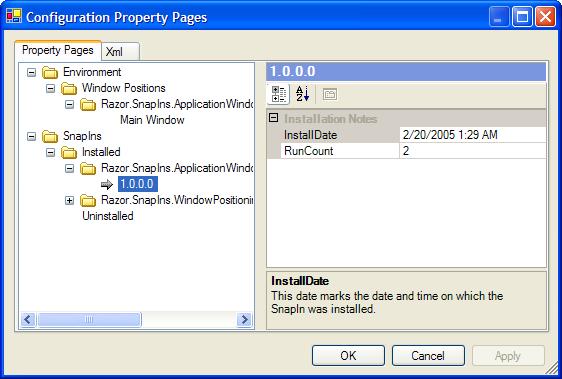Expand the Razor.SnapIns.WindowPositioning node
Viewport: 562px width, 379px height.
coord(70,200)
